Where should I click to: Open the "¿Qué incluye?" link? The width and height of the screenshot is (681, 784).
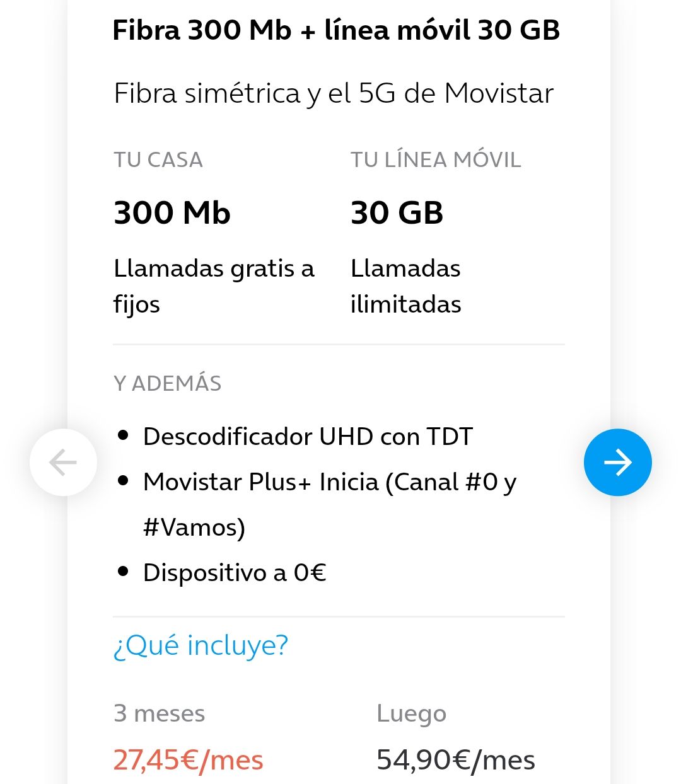[x=201, y=645]
